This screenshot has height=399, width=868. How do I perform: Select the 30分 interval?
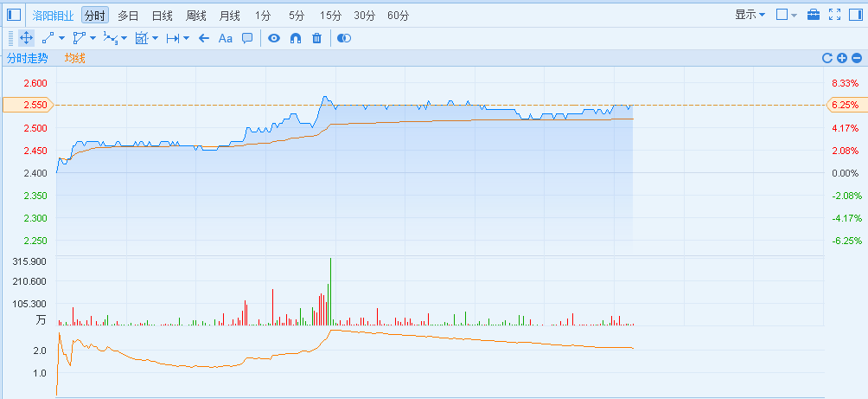click(x=364, y=16)
